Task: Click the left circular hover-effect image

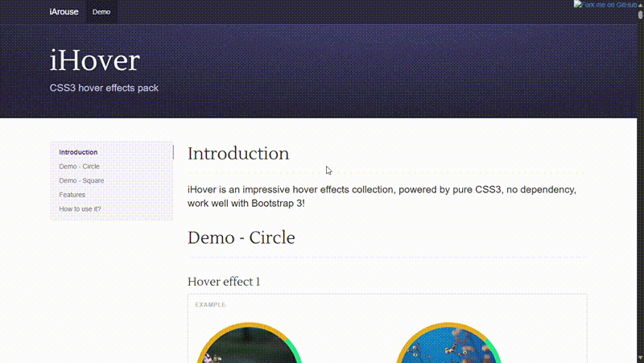Action: (x=250, y=343)
